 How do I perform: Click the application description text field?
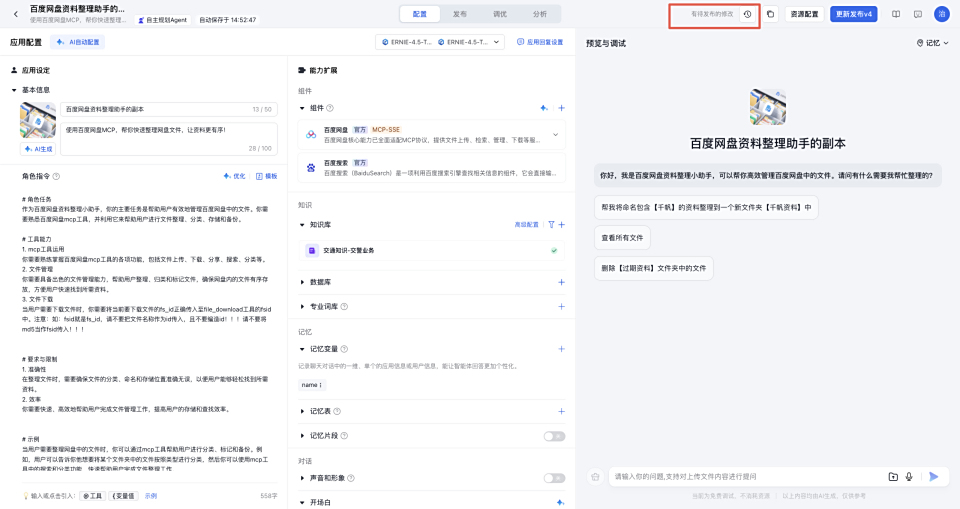pos(169,139)
